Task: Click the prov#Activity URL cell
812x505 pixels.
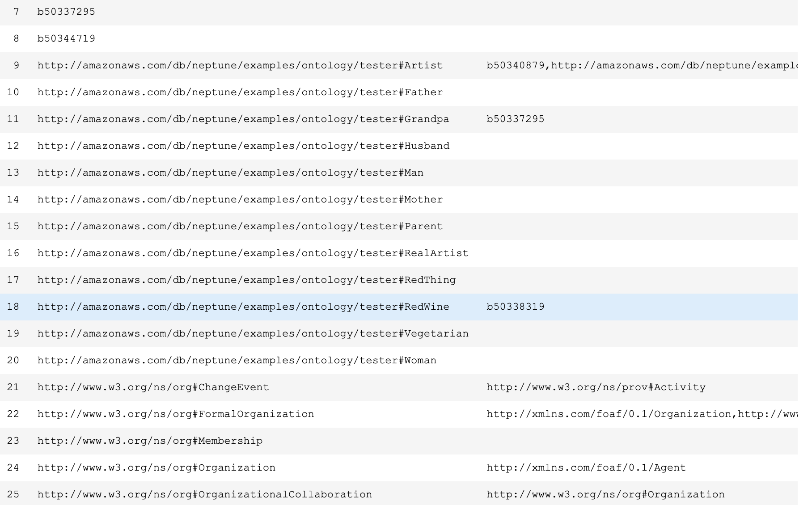Action: [596, 387]
